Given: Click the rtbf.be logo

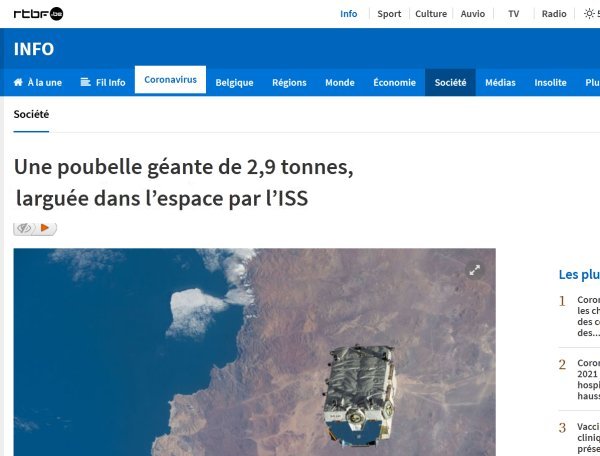Looking at the screenshot, I should [38, 14].
